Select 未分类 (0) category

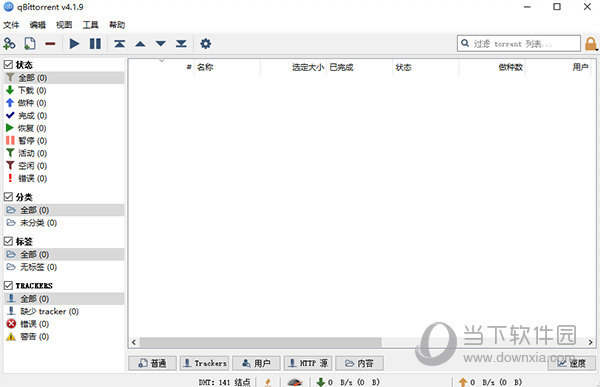[x=64, y=223]
